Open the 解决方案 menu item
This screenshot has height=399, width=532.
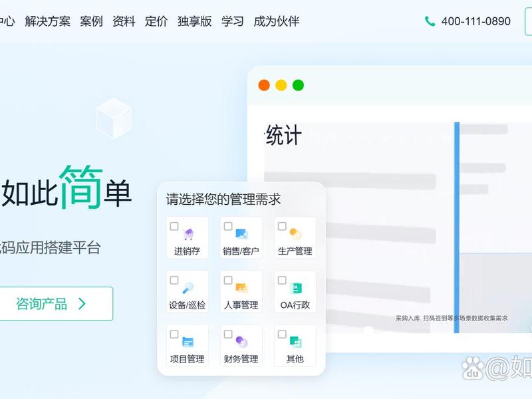click(x=47, y=21)
